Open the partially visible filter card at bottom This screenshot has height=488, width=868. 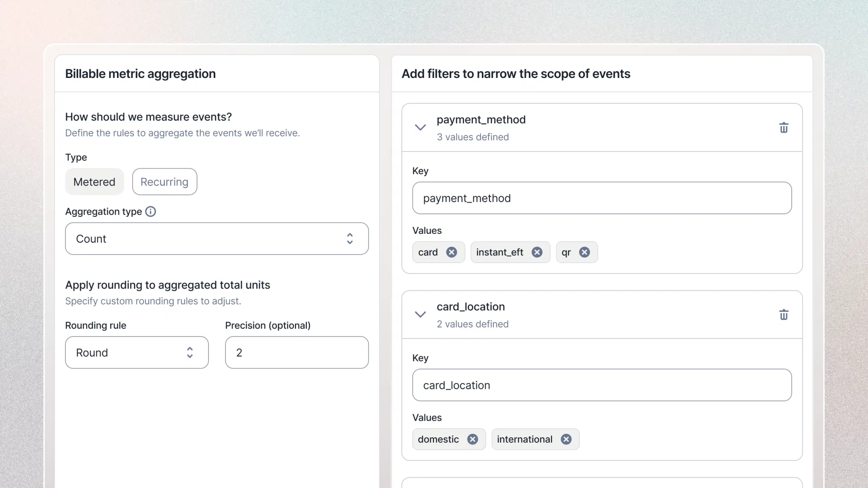pos(602,484)
